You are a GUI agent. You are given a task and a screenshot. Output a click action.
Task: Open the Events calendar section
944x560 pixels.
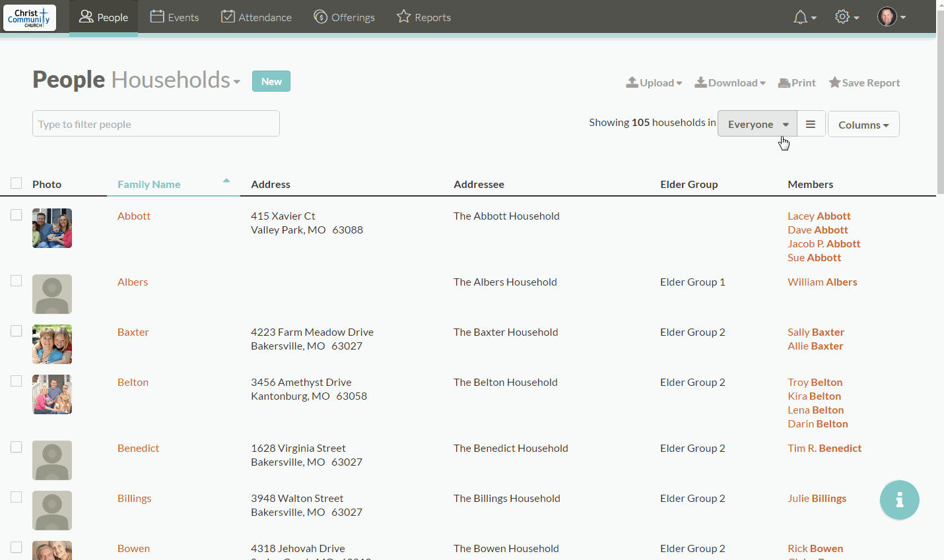174,16
